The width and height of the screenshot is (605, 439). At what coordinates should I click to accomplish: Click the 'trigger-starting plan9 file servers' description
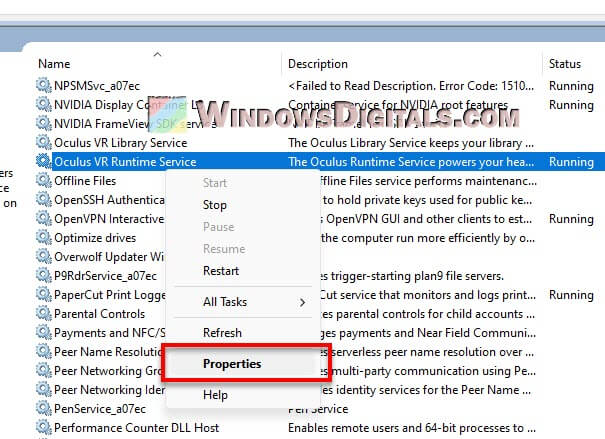point(412,276)
